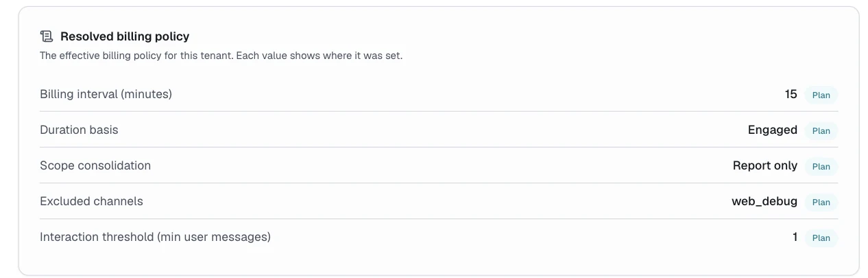Select the Interaction threshold (min user messages) label
Screen dimensions: 868x278
point(155,237)
